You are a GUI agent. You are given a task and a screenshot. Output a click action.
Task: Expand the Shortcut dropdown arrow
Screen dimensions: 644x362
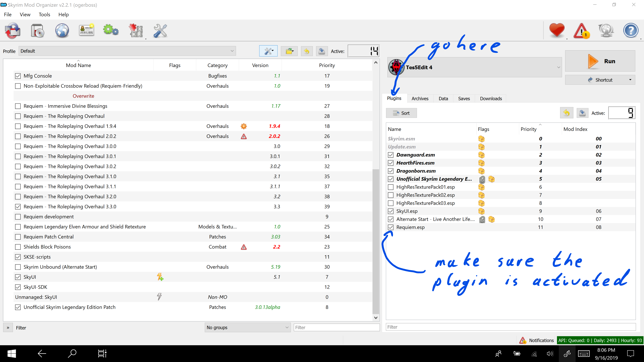[x=630, y=80]
